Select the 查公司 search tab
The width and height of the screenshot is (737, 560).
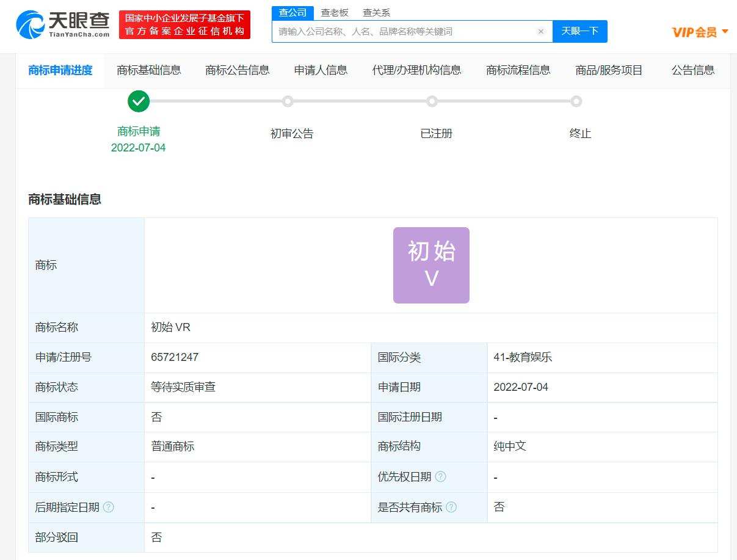(292, 13)
